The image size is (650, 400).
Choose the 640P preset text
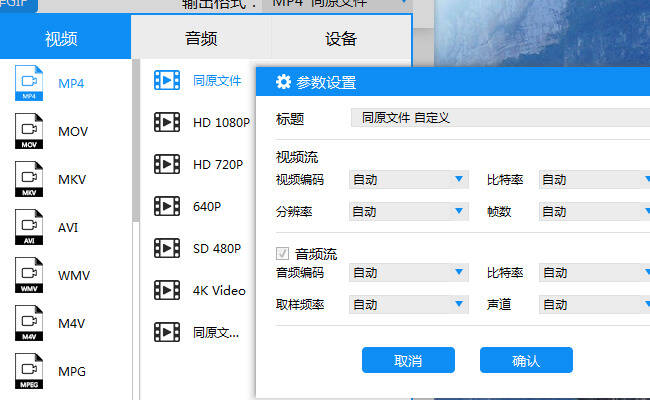click(x=207, y=206)
